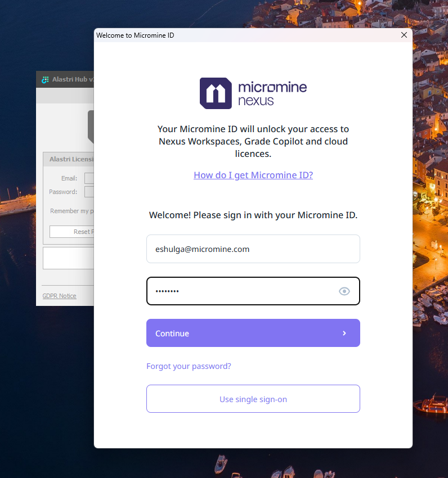The height and width of the screenshot is (478, 448).
Task: Click the 'Alastri Licensi' panel header
Action: point(69,159)
